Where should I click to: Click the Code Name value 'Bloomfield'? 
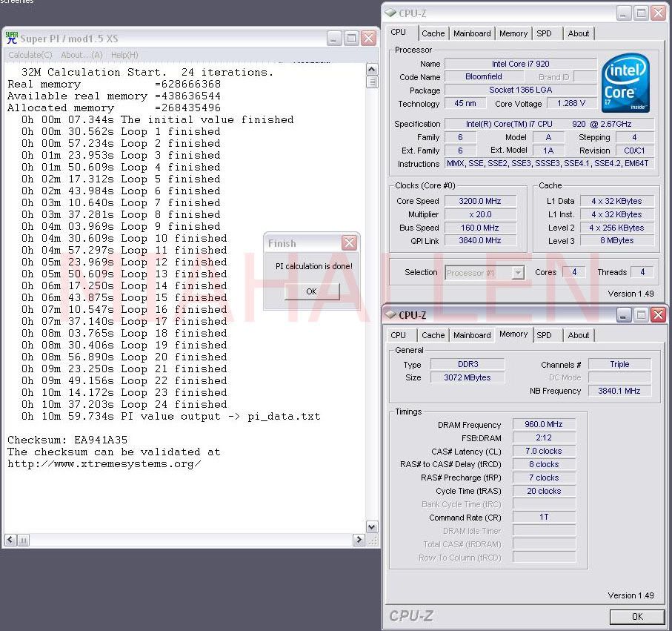pyautogui.click(x=484, y=77)
